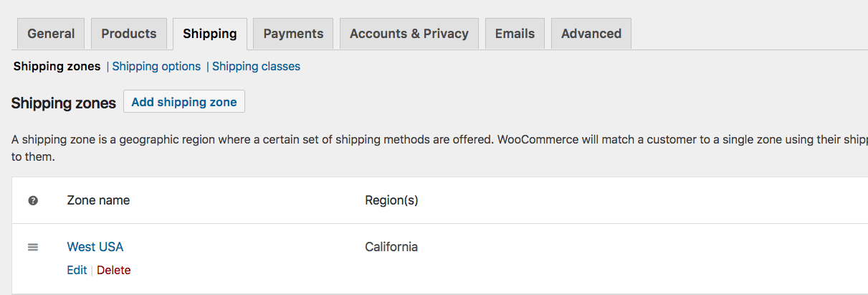This screenshot has width=868, height=295.
Task: Open the West USA zone link
Action: tap(95, 247)
